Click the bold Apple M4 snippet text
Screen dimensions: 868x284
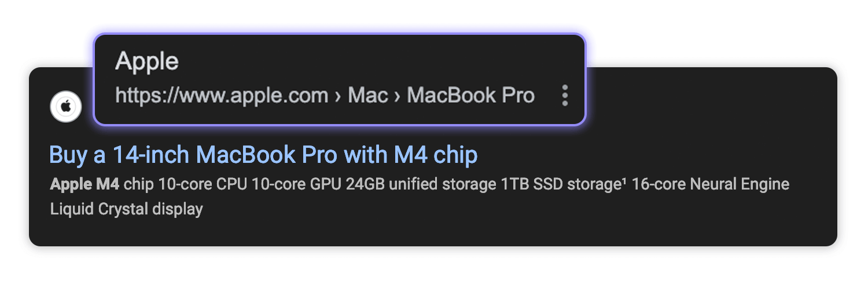point(84,184)
